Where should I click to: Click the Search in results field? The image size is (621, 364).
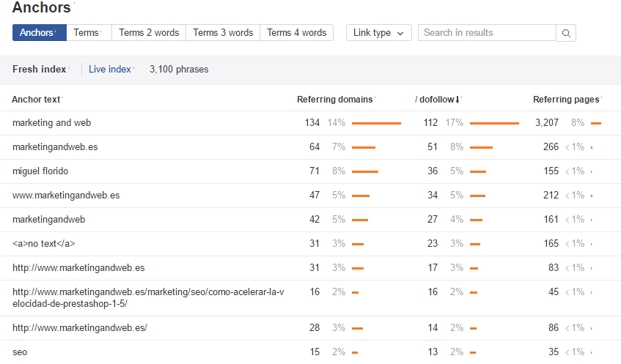(487, 33)
